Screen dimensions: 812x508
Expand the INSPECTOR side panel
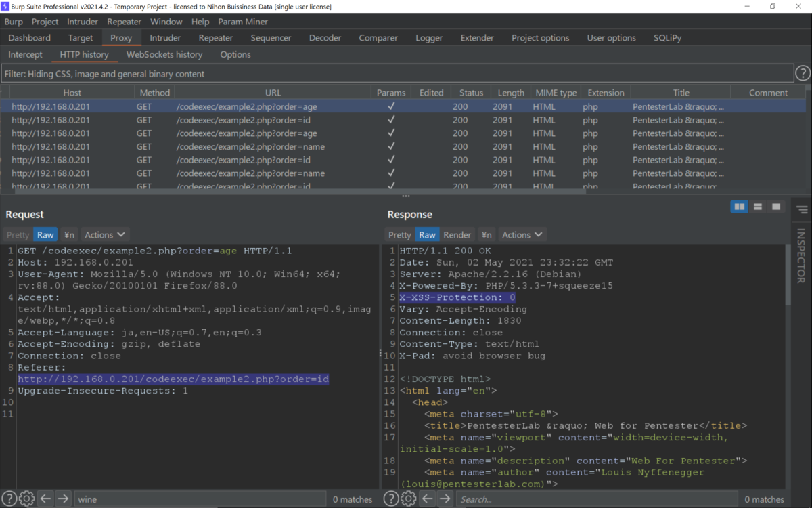pyautogui.click(x=802, y=255)
